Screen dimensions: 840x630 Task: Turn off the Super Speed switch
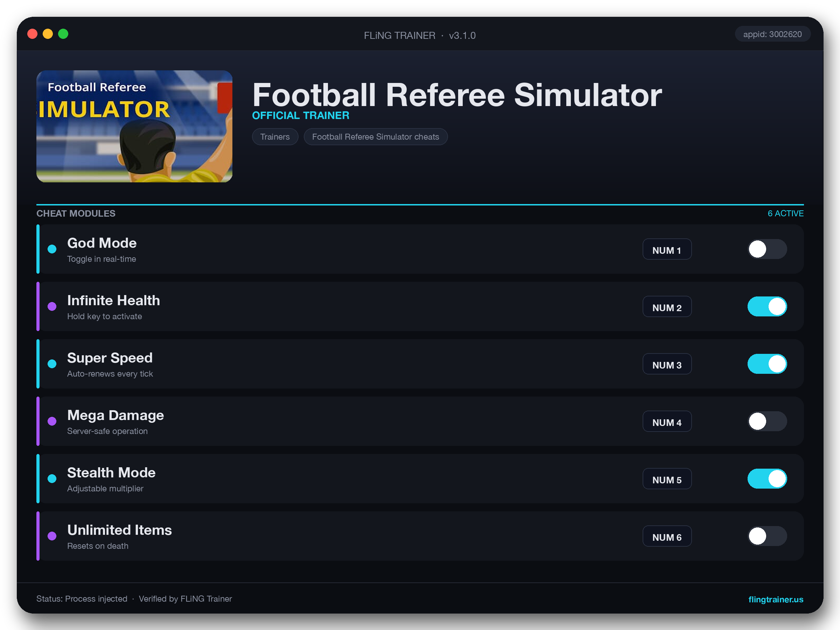[x=767, y=364]
